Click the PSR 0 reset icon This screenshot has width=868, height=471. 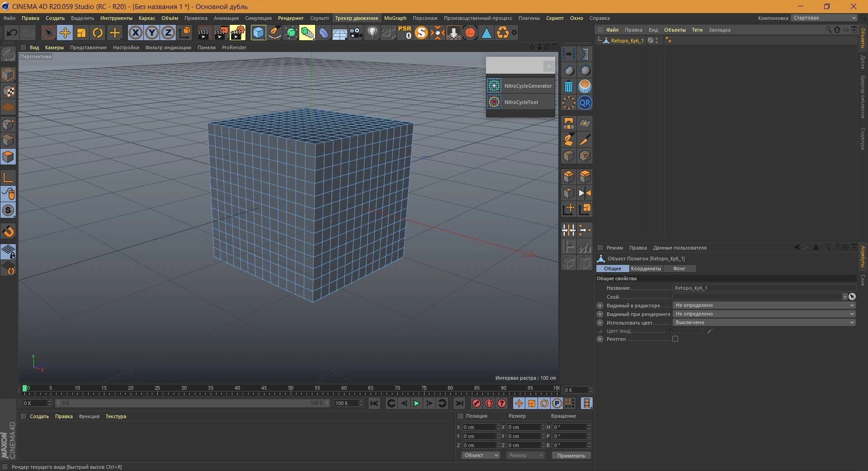(405, 33)
